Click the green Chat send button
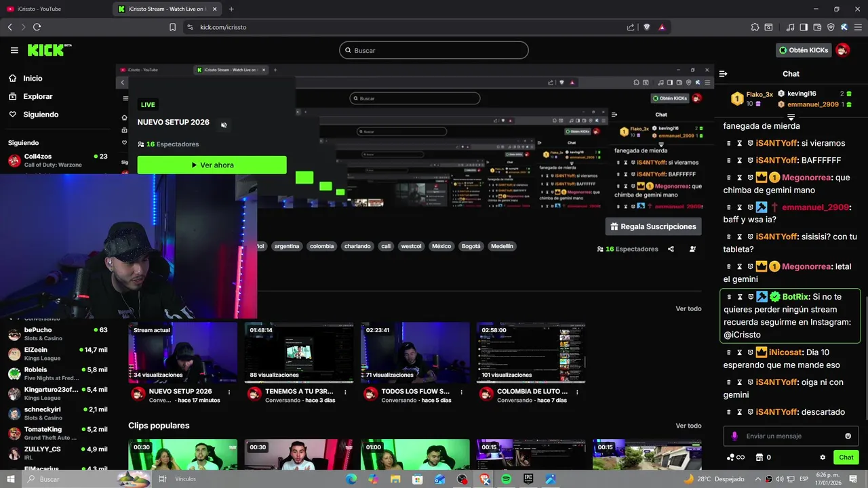Screen dimensions: 868x488 click(846, 457)
